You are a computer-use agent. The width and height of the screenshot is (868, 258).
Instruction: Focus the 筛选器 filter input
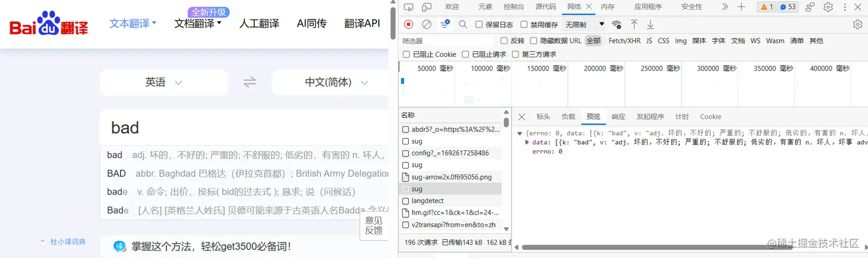pos(447,41)
